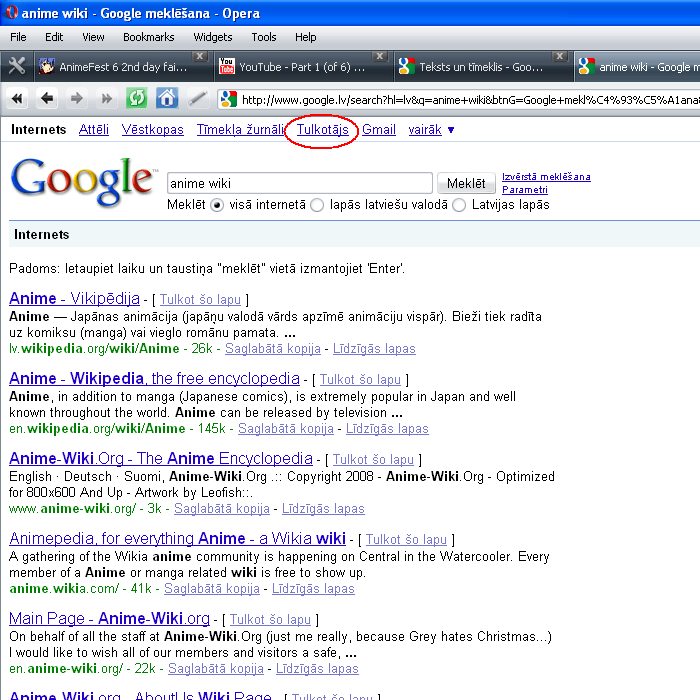Select 'lapās latviešu valodā' radio button
Image resolution: width=700 pixels, height=700 pixels.
click(317, 205)
